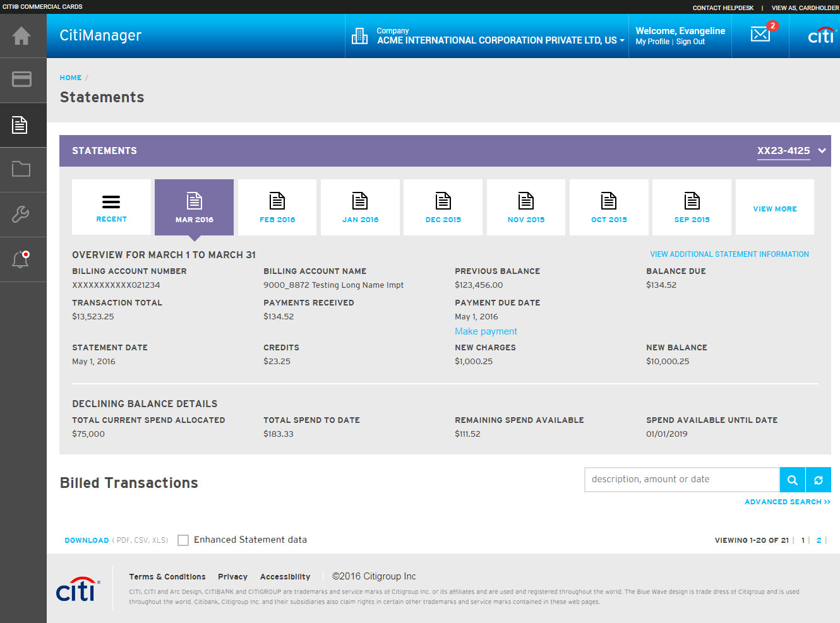Expand ADVANCED SEARCH options
The width and height of the screenshot is (840, 623).
(788, 502)
